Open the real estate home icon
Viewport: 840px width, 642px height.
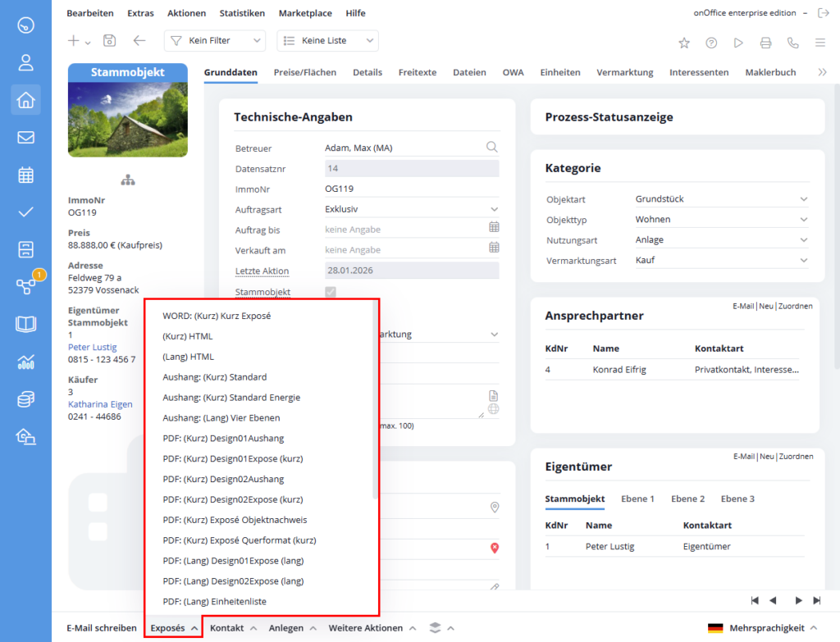coord(25,100)
